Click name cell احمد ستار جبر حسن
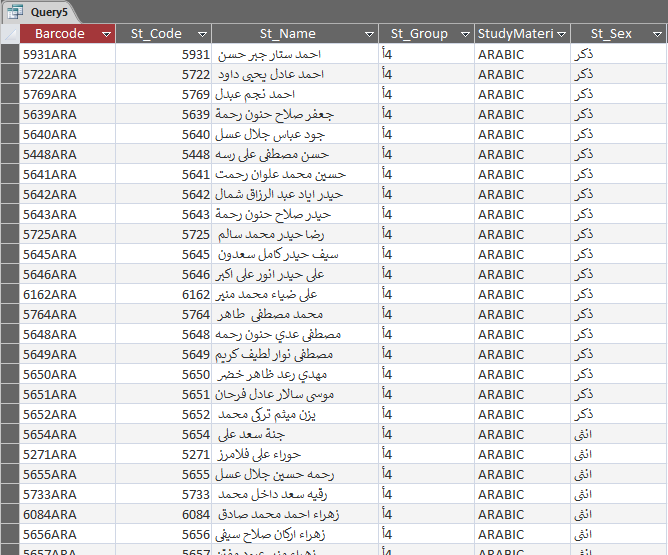 (295, 55)
